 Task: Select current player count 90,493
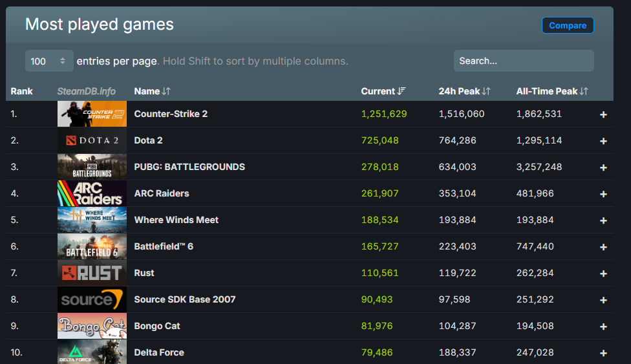click(x=377, y=299)
